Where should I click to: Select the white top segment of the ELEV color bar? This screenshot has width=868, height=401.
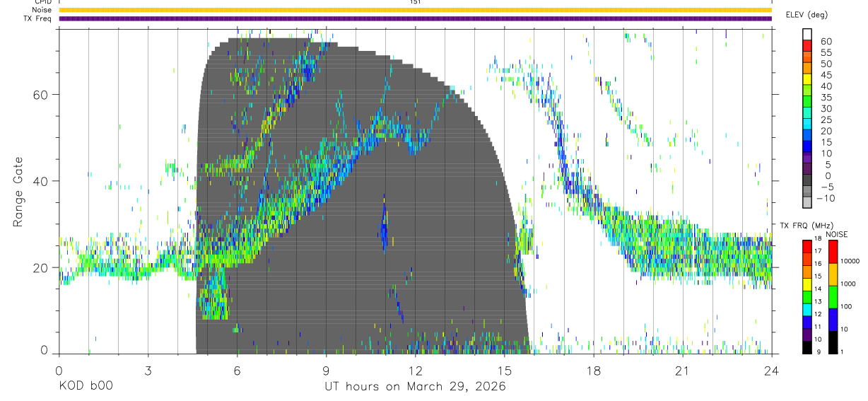point(807,34)
